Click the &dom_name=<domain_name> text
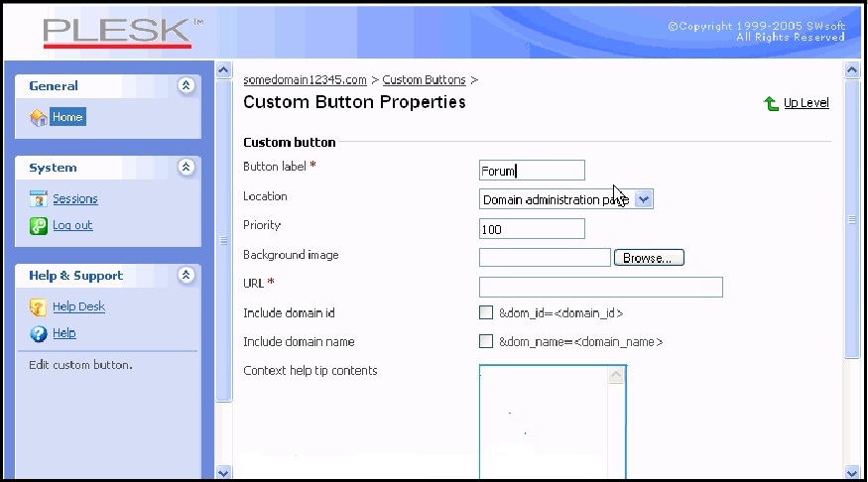The height and width of the screenshot is (482, 868). point(580,342)
